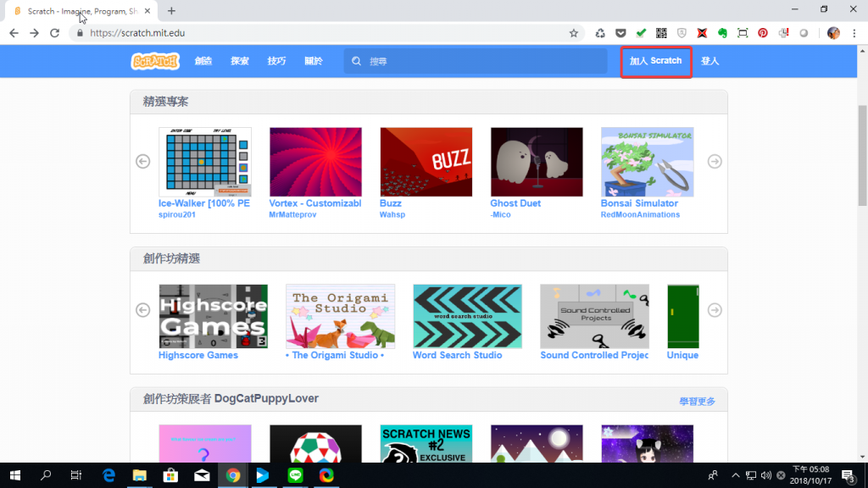Open File Explorer from the taskbar
The height and width of the screenshot is (488, 868).
coord(140,475)
